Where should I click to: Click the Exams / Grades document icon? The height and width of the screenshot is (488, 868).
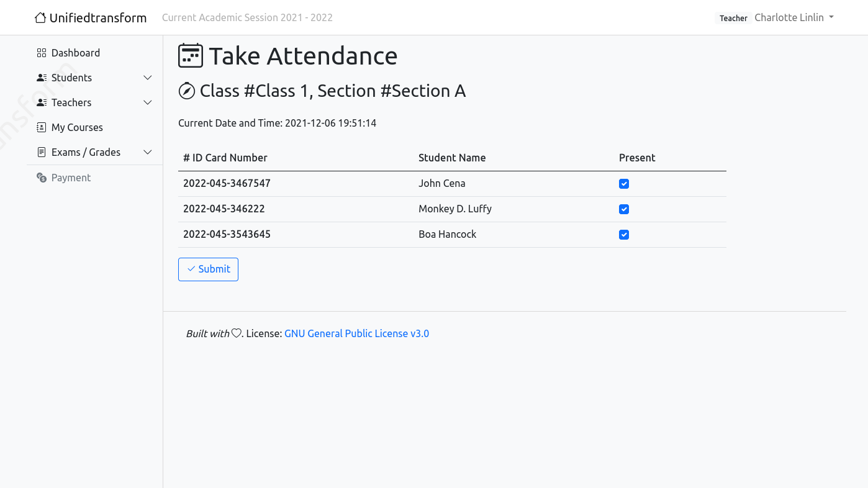pos(42,152)
